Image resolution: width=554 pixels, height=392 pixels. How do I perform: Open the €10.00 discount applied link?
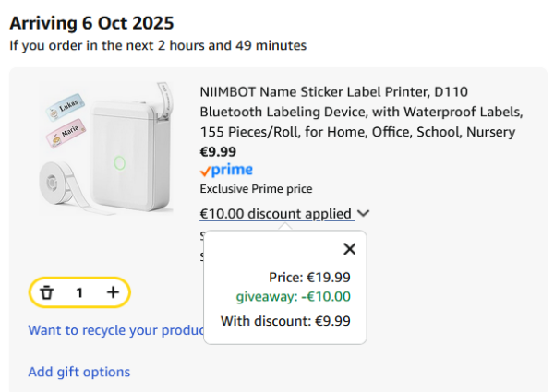(x=277, y=214)
